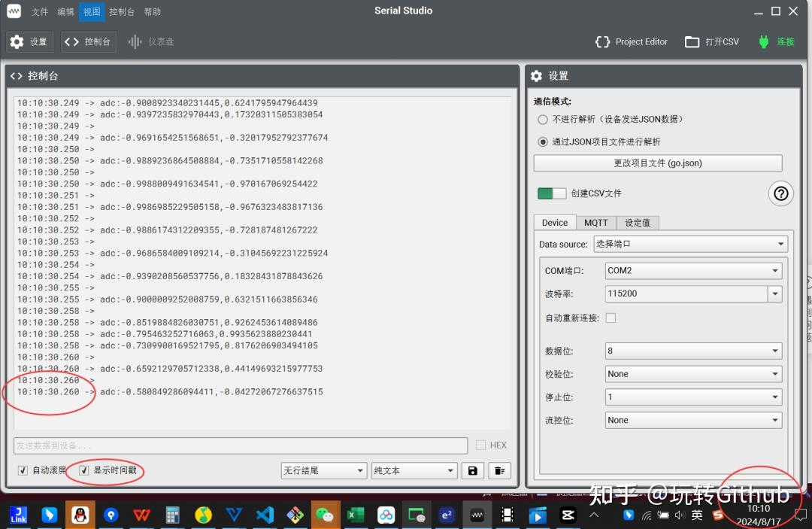
Task: Uncheck 显示时间戳 timestamps
Action: (x=84, y=470)
